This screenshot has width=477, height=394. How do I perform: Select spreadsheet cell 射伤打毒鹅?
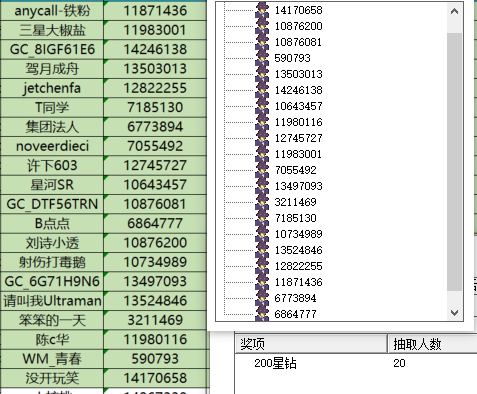tap(52, 262)
